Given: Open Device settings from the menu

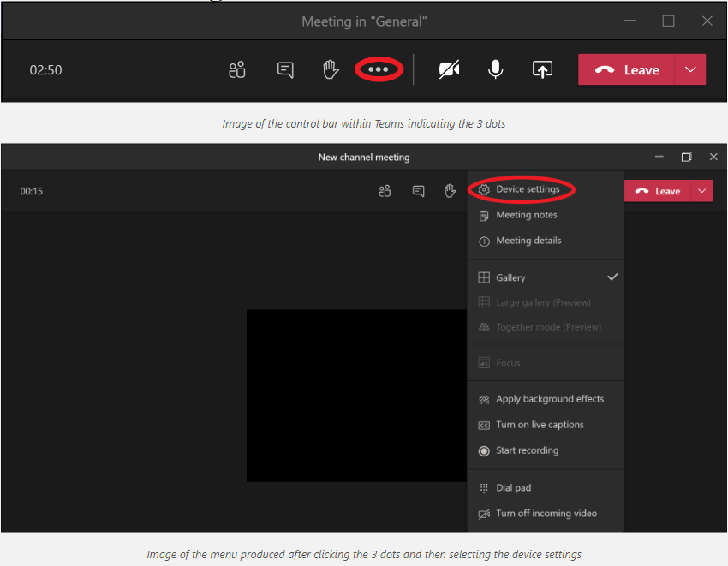Looking at the screenshot, I should point(545,189).
